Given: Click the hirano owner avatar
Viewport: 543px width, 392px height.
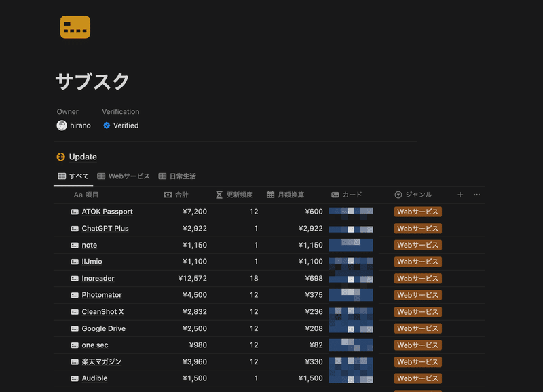Looking at the screenshot, I should pos(62,125).
